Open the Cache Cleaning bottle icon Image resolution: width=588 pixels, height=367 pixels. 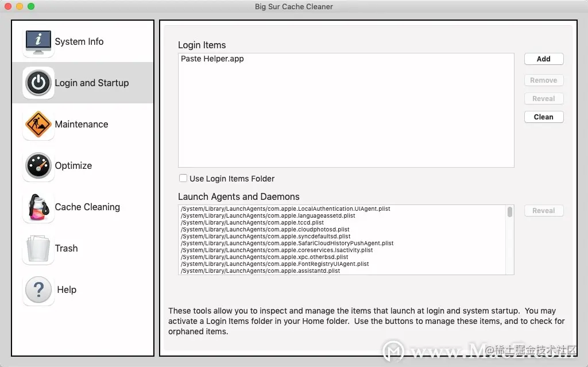38,207
